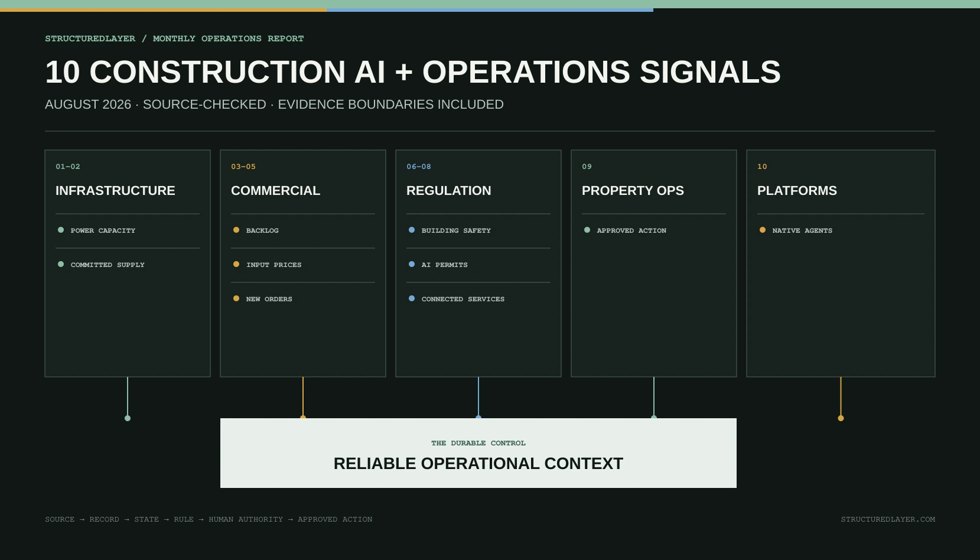Click the 'AI PERMITS' item

(x=444, y=265)
